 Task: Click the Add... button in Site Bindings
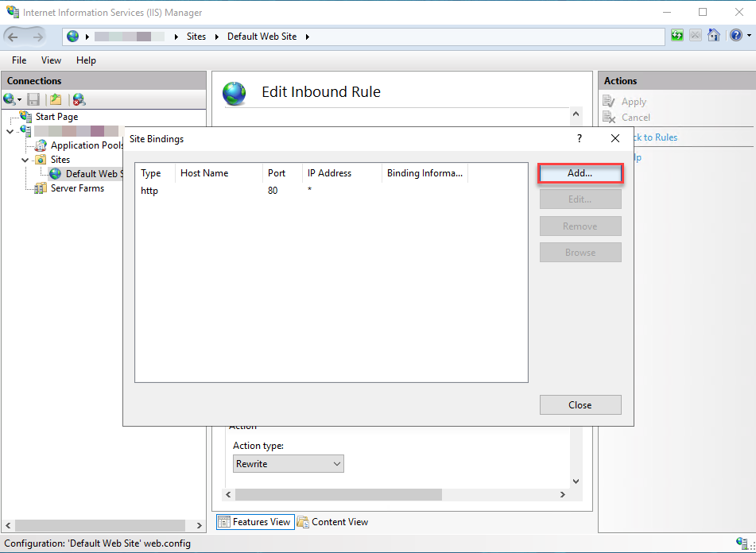(x=580, y=173)
